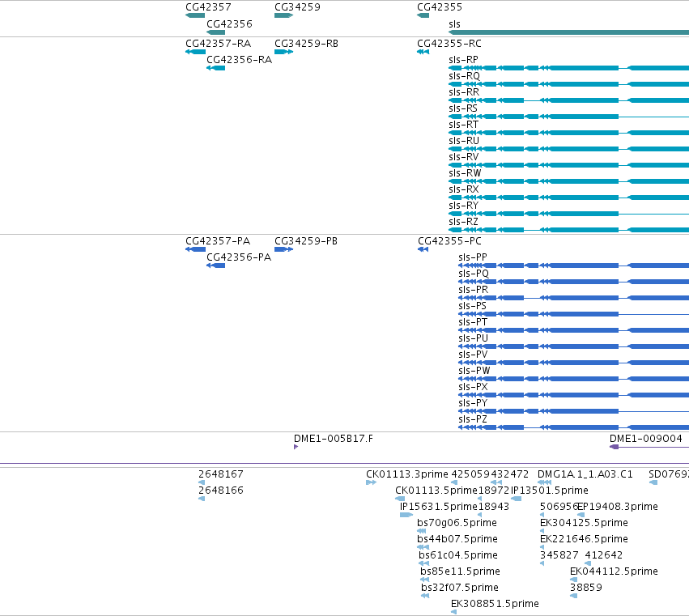The image size is (689, 616).
Task: Click the sls-PW protein label
Action: (x=474, y=371)
